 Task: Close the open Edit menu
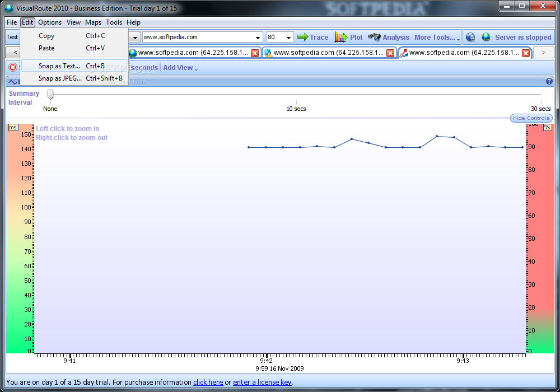tap(27, 22)
